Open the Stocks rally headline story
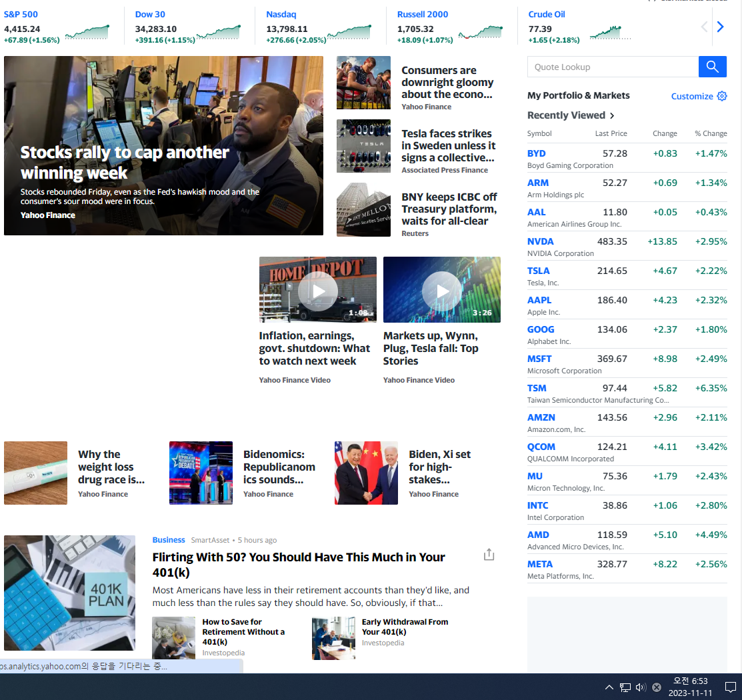Screen dimensions: 742x700 pos(125,163)
